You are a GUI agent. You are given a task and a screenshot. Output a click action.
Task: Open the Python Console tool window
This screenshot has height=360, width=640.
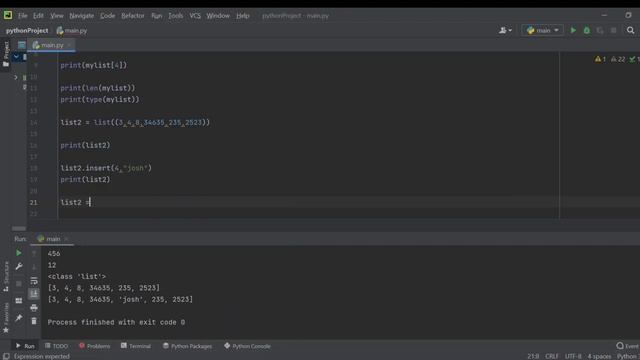pyautogui.click(x=247, y=346)
